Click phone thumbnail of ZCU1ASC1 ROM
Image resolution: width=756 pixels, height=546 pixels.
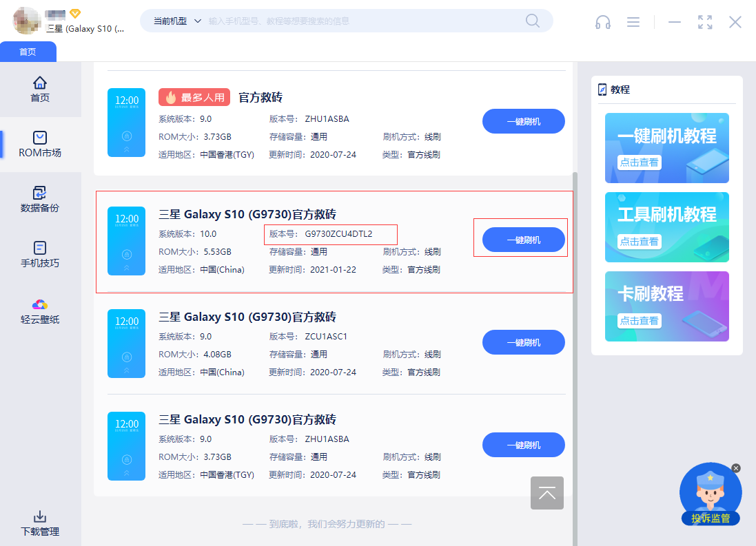pyautogui.click(x=126, y=344)
